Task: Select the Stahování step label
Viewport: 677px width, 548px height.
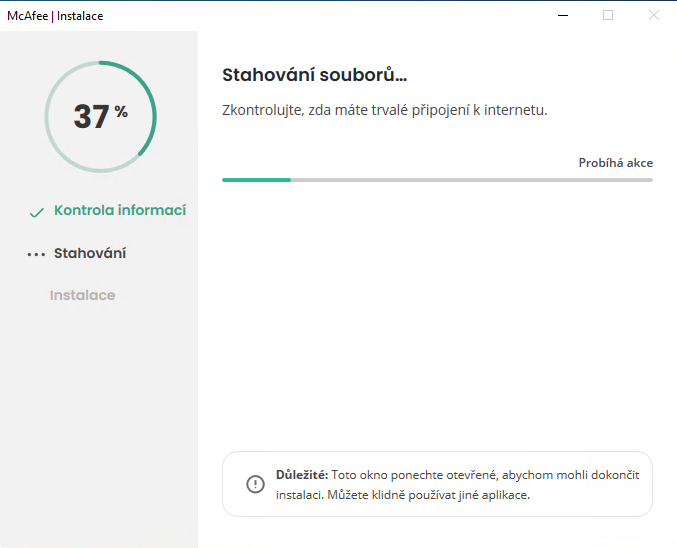Action: pyautogui.click(x=90, y=253)
